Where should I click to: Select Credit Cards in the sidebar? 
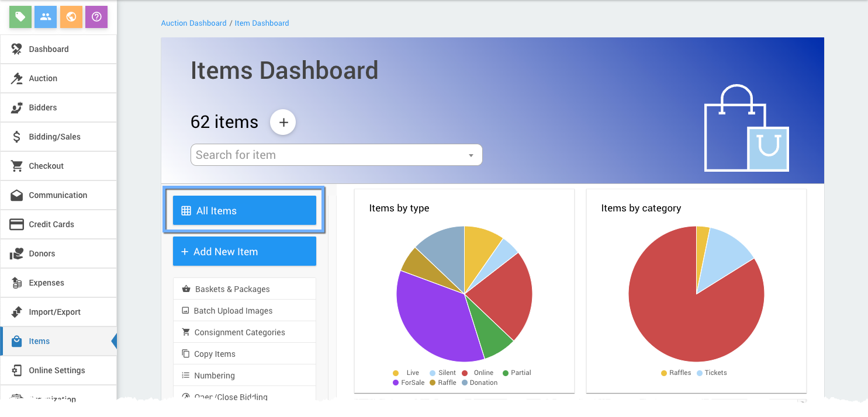click(51, 224)
